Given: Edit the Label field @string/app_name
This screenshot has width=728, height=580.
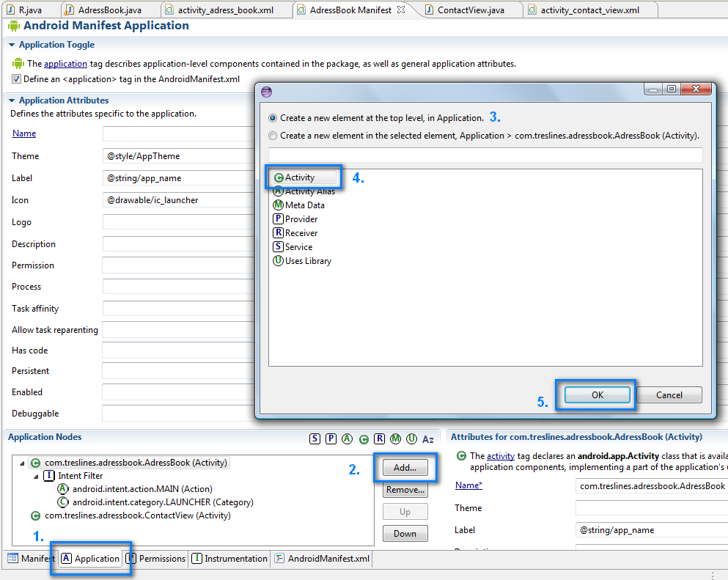Looking at the screenshot, I should pyautogui.click(x=179, y=178).
